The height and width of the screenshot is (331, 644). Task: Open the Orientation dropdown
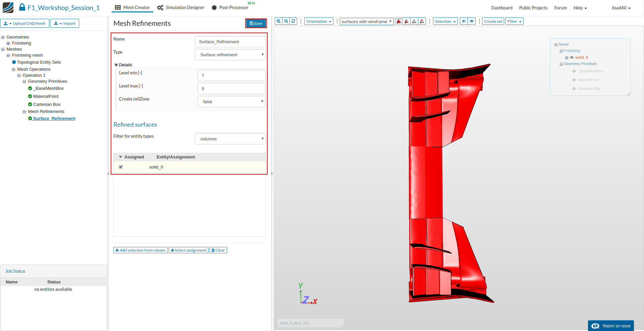(319, 21)
